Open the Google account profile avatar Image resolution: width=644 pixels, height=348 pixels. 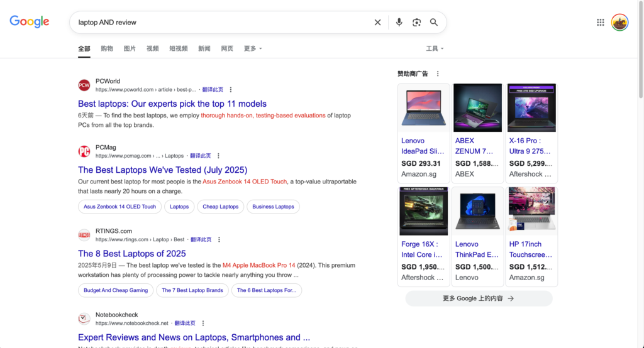(619, 22)
